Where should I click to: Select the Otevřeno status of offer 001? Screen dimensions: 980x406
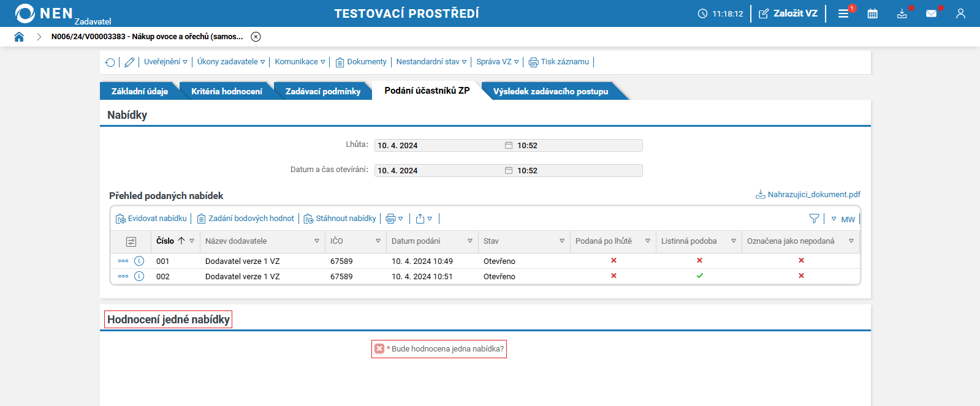[x=499, y=261]
